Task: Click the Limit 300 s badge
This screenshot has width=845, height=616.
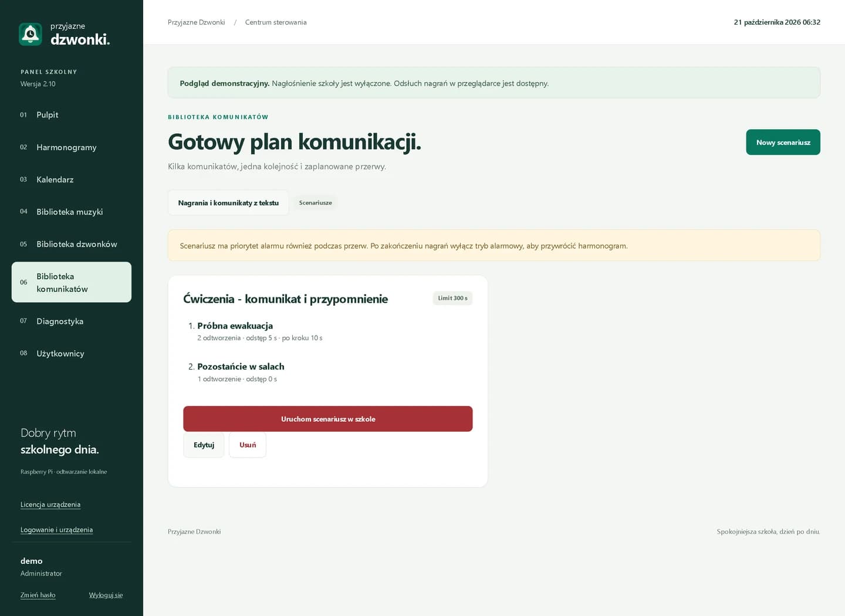Action: click(x=452, y=298)
